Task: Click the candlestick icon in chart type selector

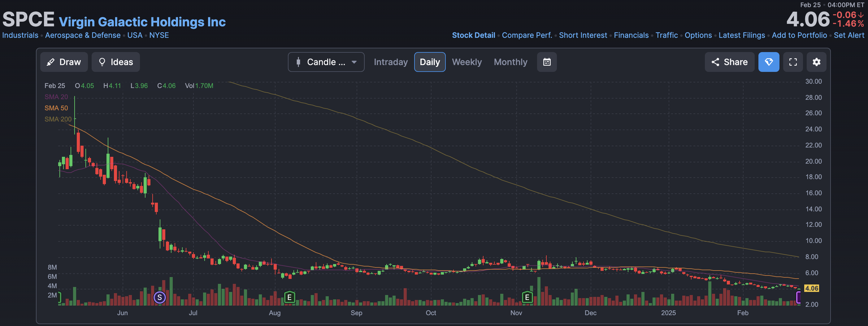Action: [298, 62]
